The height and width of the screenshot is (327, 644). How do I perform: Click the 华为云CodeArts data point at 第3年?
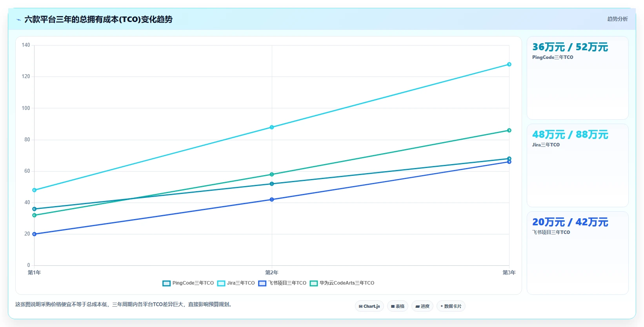509,130
